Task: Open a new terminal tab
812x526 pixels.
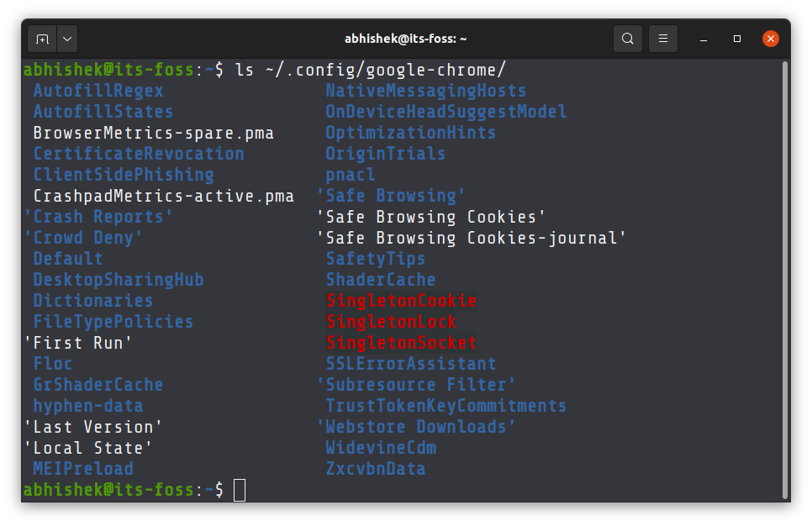Action: [42, 38]
